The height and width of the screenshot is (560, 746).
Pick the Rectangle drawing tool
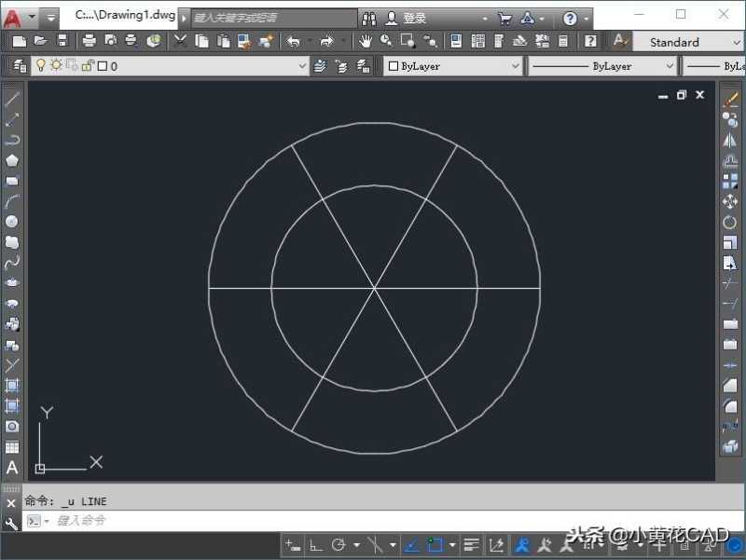(x=10, y=183)
